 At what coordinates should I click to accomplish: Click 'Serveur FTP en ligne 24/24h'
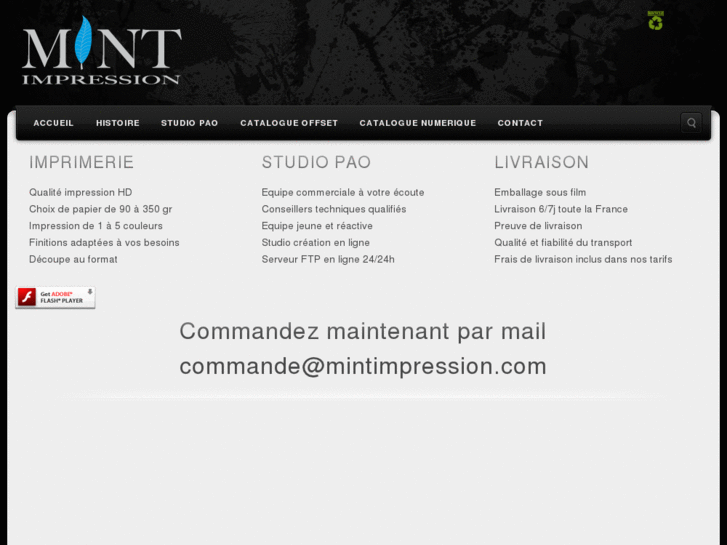click(328, 259)
